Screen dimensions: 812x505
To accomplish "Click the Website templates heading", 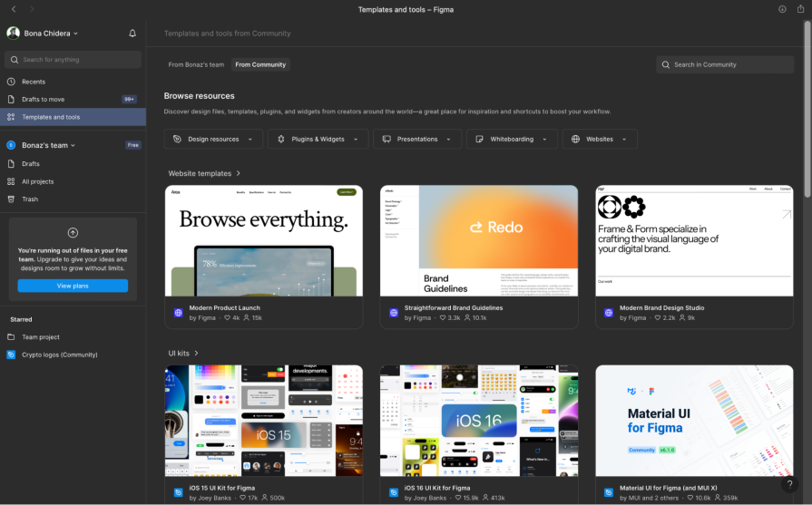I will (x=200, y=173).
